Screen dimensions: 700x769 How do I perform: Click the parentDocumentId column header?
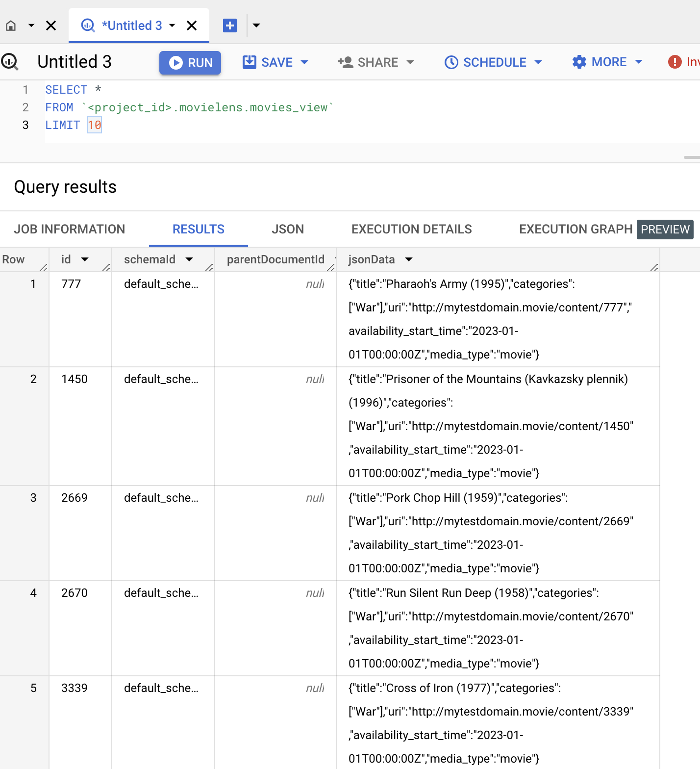[275, 259]
